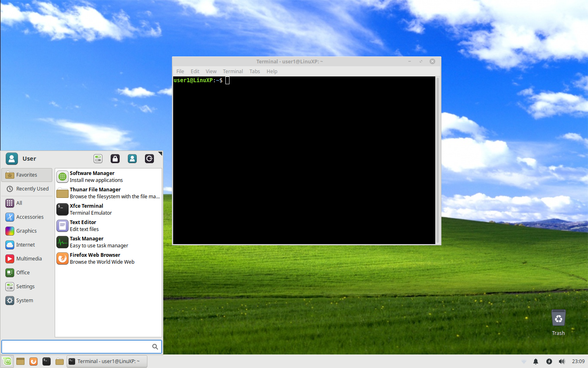Click the Lock Screen padlock icon
The width and height of the screenshot is (588, 368).
tap(115, 159)
